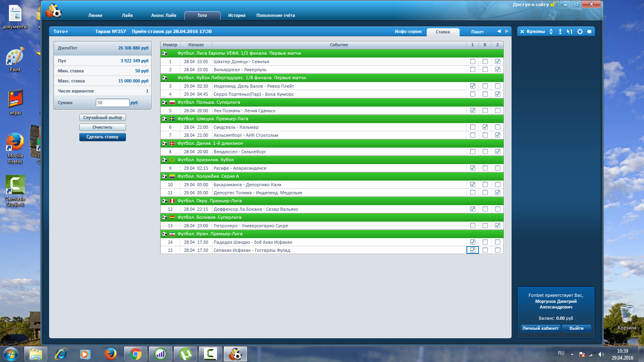Show hidden system tray icons

572,354
